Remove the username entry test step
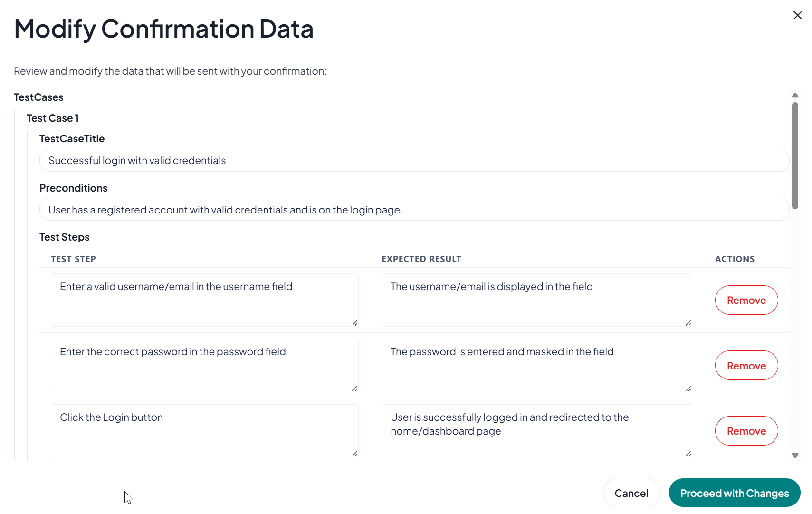The image size is (812, 514). pyautogui.click(x=746, y=300)
